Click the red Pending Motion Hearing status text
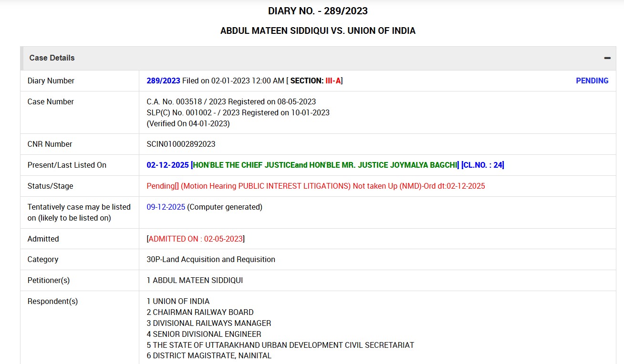Viewport: 624px width, 364px height. click(x=315, y=186)
